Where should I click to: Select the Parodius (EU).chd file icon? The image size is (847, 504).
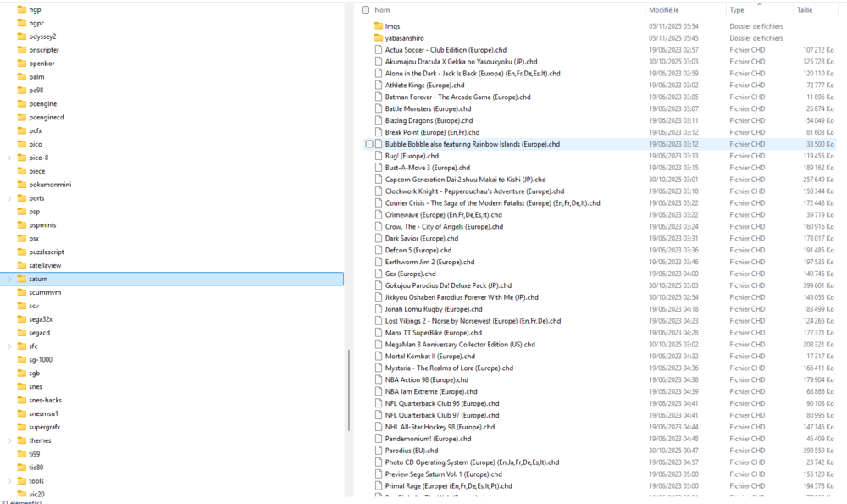pyautogui.click(x=379, y=451)
